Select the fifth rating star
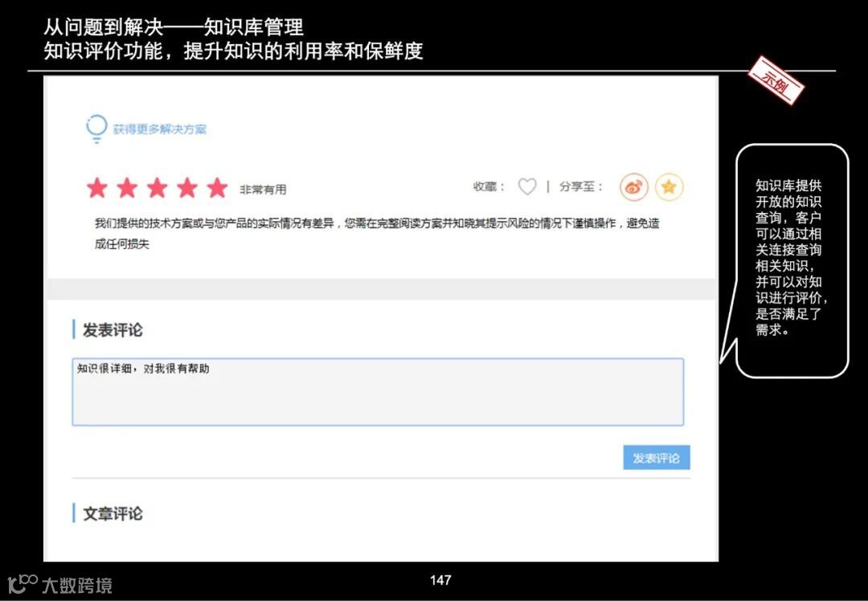Image resolution: width=868 pixels, height=601 pixels. point(217,188)
